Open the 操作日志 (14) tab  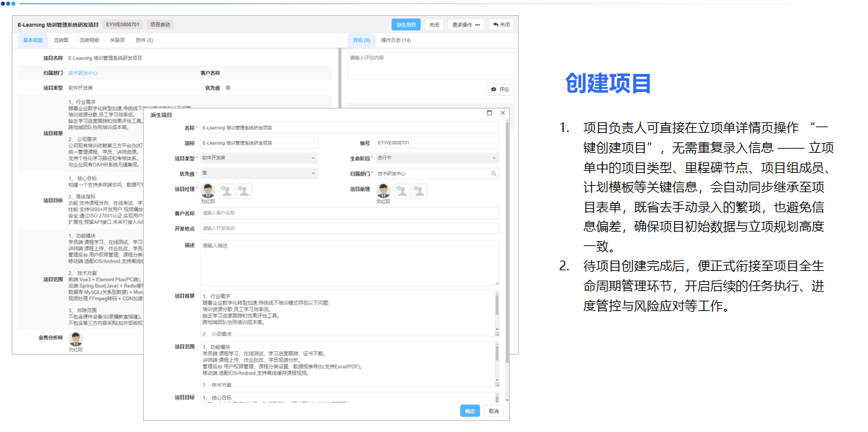click(x=396, y=40)
